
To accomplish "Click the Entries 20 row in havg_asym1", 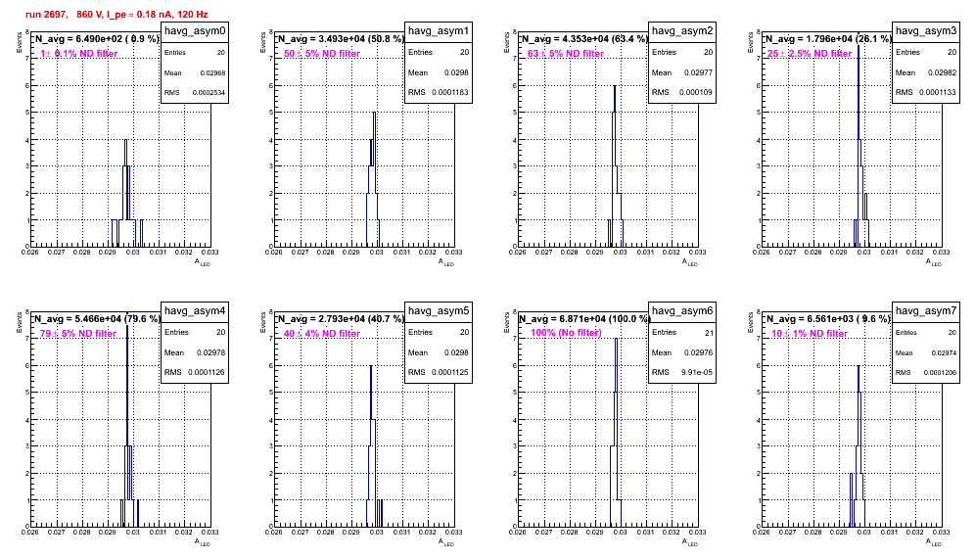I will pyautogui.click(x=439, y=52).
